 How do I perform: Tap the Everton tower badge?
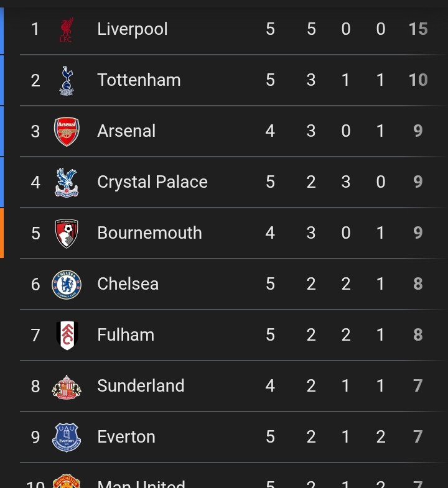coord(67,437)
